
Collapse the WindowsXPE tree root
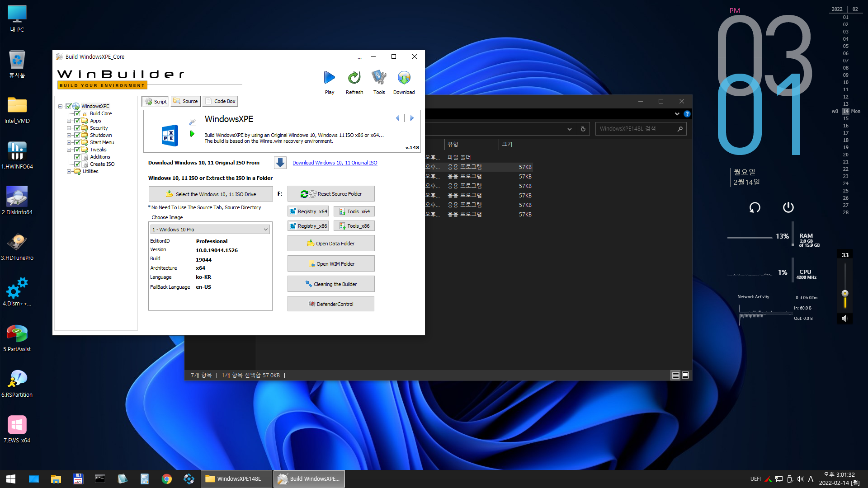pyautogui.click(x=60, y=106)
